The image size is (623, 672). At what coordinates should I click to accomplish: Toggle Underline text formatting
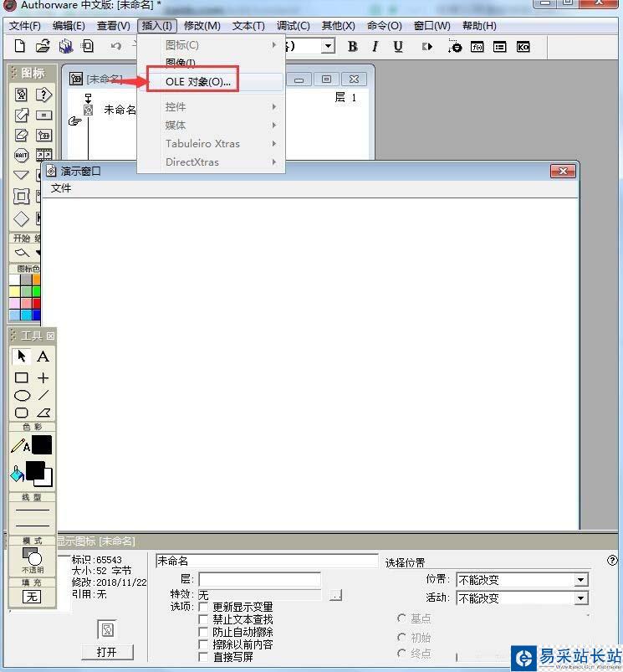[x=398, y=46]
